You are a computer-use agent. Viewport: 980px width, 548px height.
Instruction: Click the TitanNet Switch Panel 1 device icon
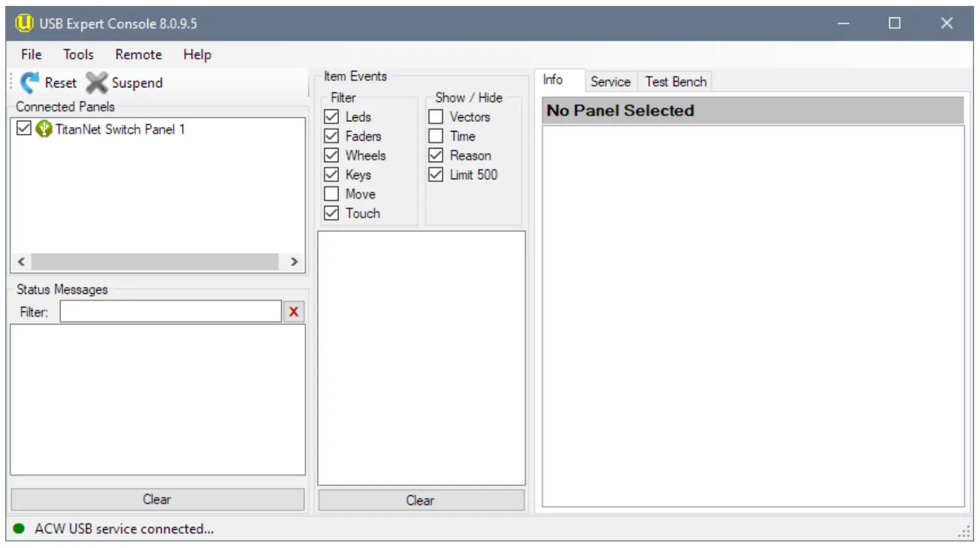[44, 129]
